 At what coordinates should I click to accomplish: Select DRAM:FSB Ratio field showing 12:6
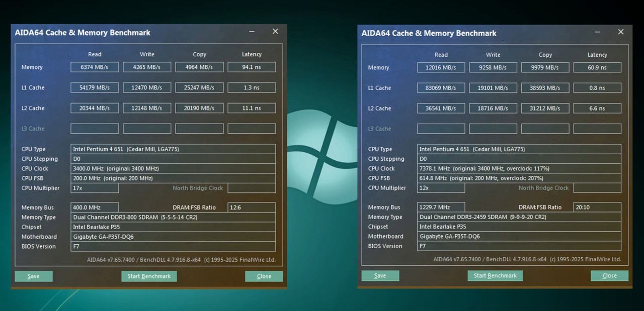[252, 208]
